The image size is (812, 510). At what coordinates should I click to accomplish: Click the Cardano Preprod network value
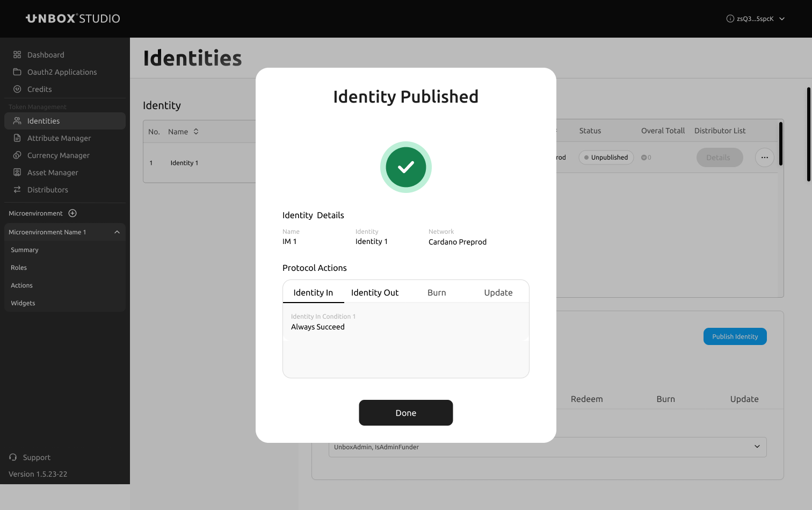[458, 242]
